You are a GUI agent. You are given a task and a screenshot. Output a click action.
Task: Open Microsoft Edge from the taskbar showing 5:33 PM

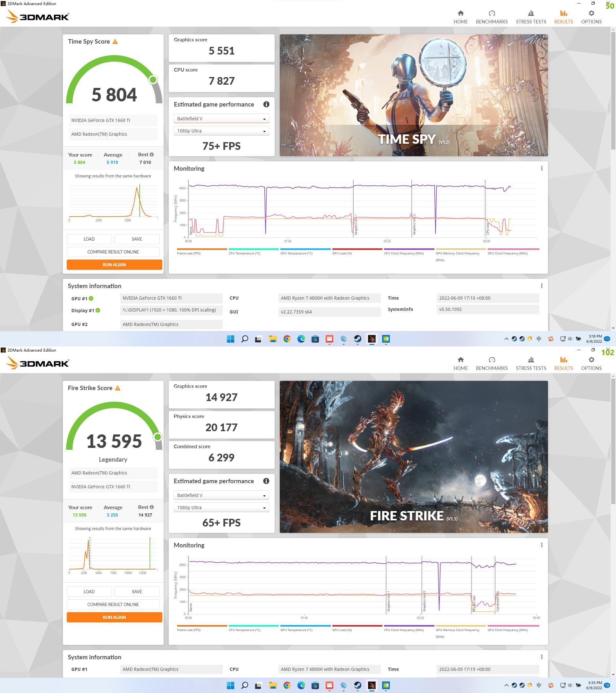(x=301, y=686)
